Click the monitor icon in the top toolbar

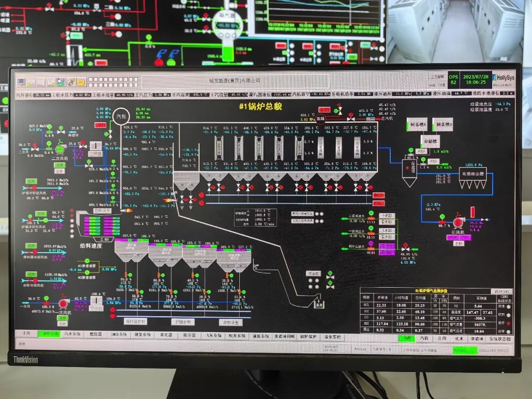coord(21,82)
